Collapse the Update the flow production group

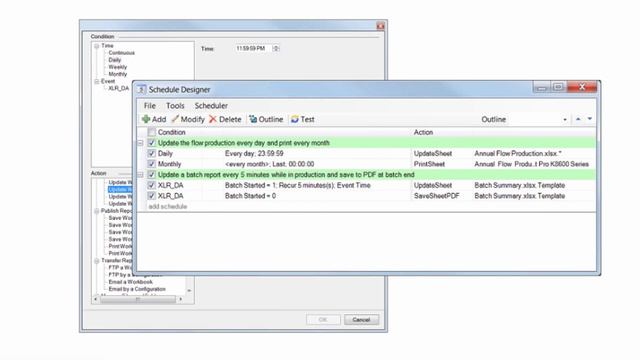[140, 143]
